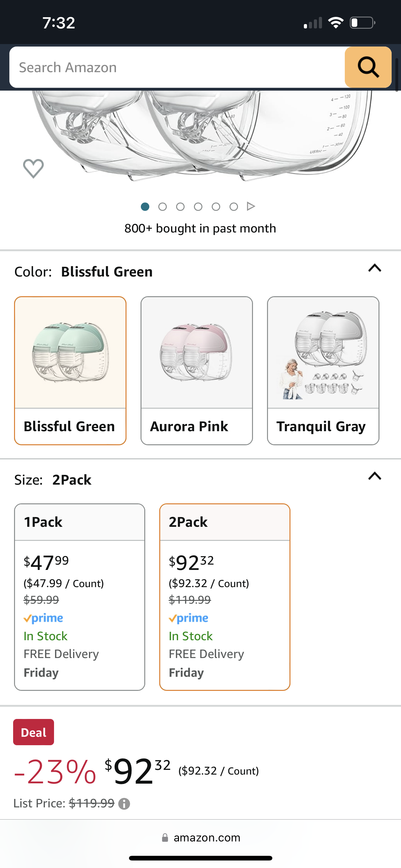The image size is (401, 868).
Task: Tap the info icon next to List Price
Action: click(125, 803)
